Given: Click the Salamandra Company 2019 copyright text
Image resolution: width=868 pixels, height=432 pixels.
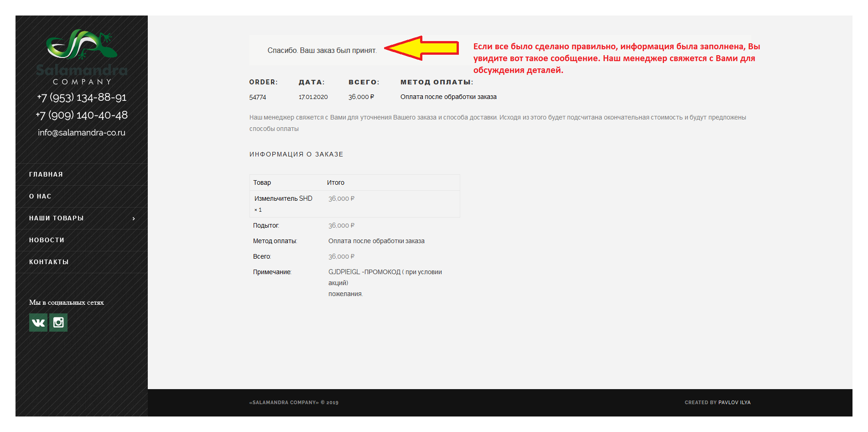Looking at the screenshot, I should [294, 402].
